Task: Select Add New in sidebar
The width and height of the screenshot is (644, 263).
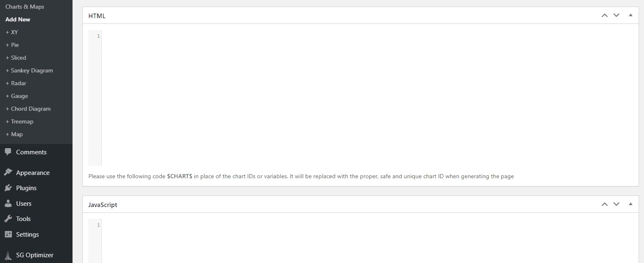Action: click(18, 19)
